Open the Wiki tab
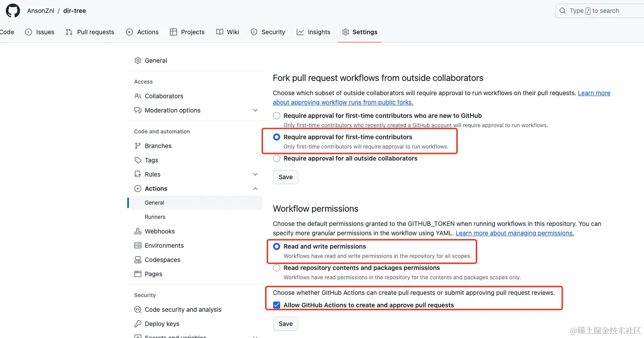 [x=228, y=32]
